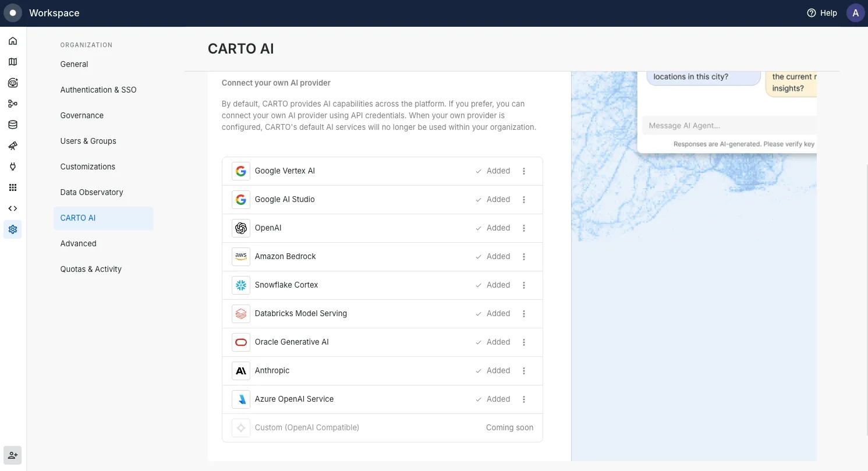
Task: Open Quotas & Activity page
Action: (x=91, y=269)
